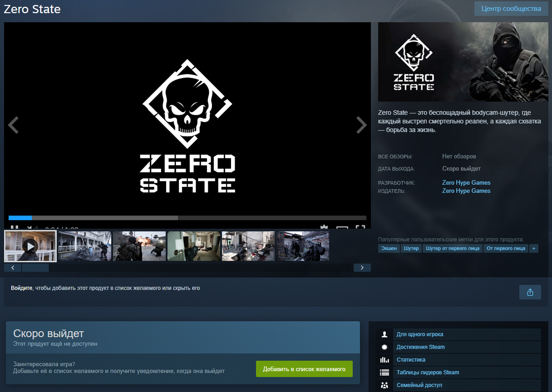The height and width of the screenshot is (392, 552).
Task: Go to next media with right arrow
Action: [x=361, y=125]
